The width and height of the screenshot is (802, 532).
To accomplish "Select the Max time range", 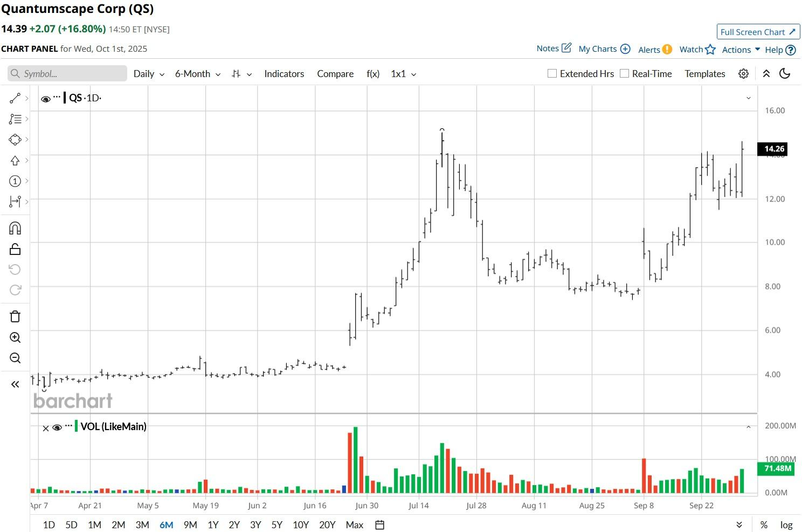I will click(x=355, y=525).
